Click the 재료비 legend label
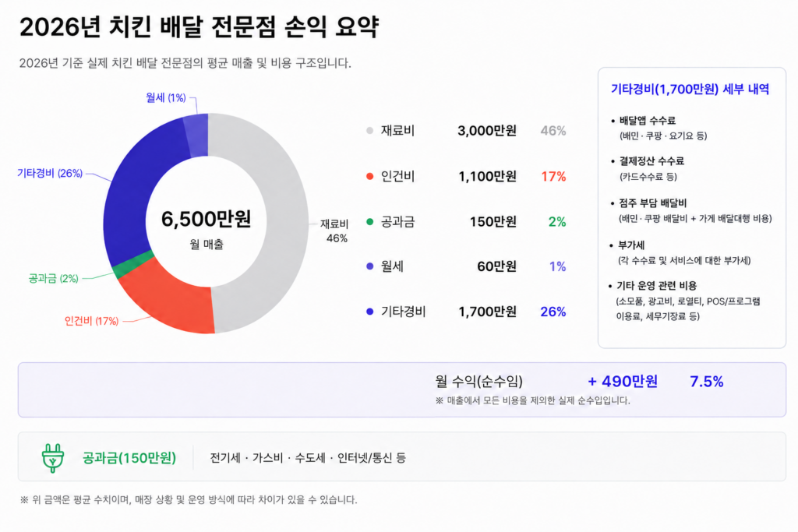798x532 pixels. (398, 131)
